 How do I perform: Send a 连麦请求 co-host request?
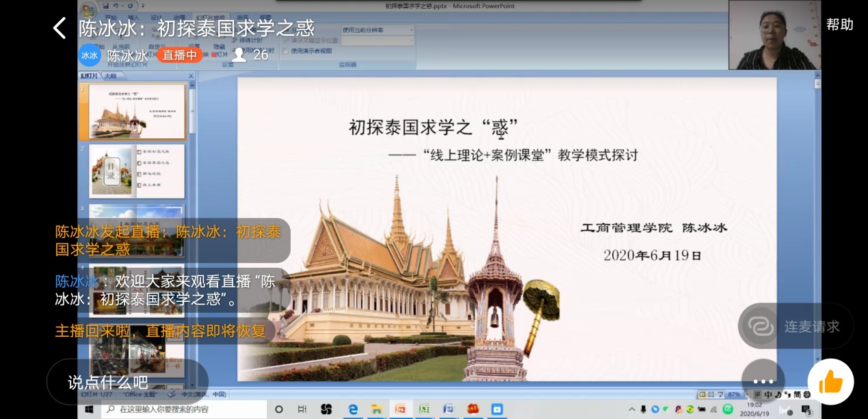[x=795, y=326]
